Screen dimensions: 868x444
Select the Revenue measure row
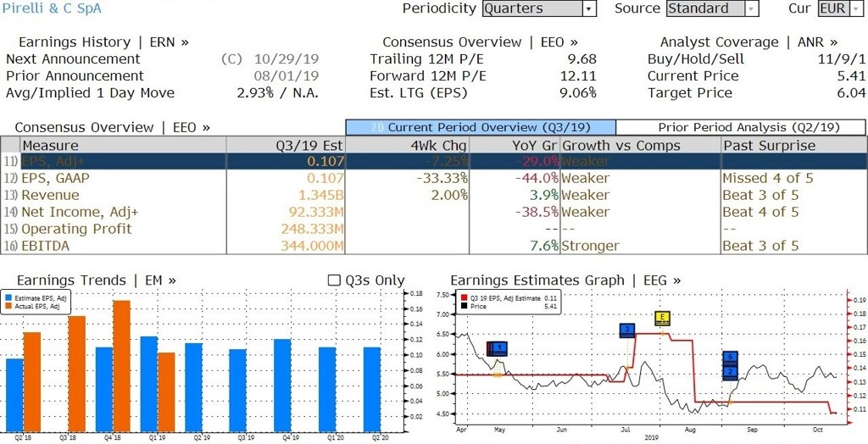click(432, 195)
